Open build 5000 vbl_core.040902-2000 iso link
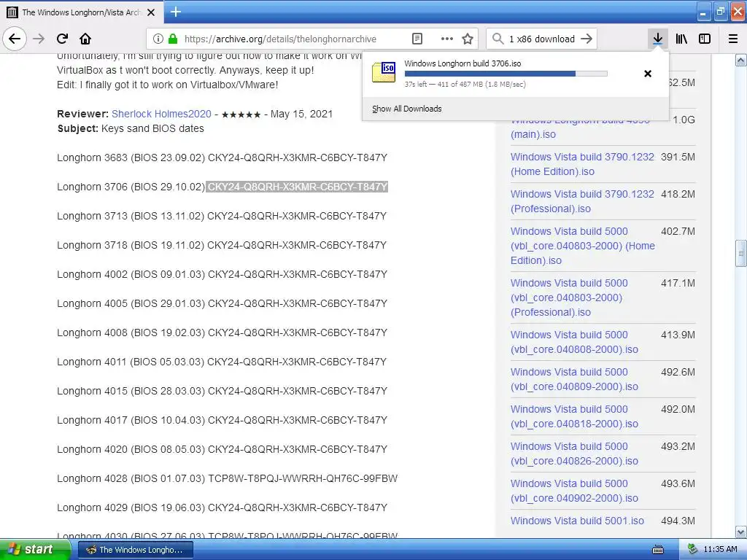Viewport: 747px width, 560px height. pos(574,491)
